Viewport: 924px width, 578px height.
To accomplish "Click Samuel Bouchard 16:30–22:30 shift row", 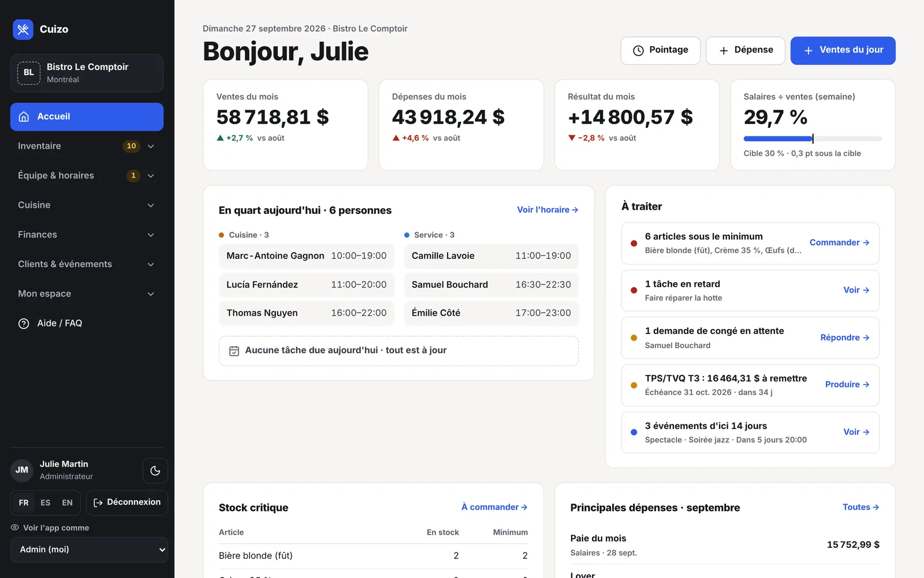I will [491, 285].
